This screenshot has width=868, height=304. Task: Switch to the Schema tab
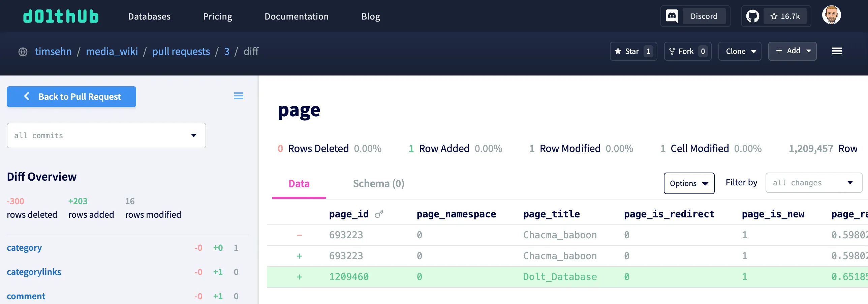(x=378, y=183)
